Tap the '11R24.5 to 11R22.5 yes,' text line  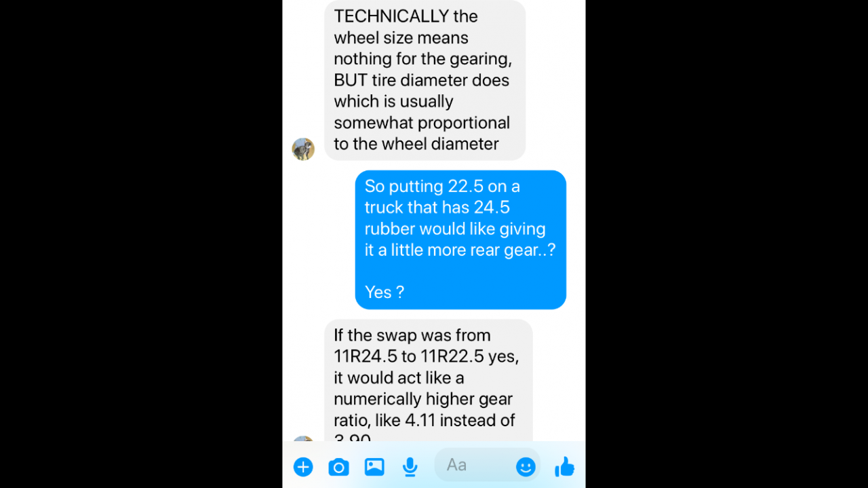coord(426,356)
